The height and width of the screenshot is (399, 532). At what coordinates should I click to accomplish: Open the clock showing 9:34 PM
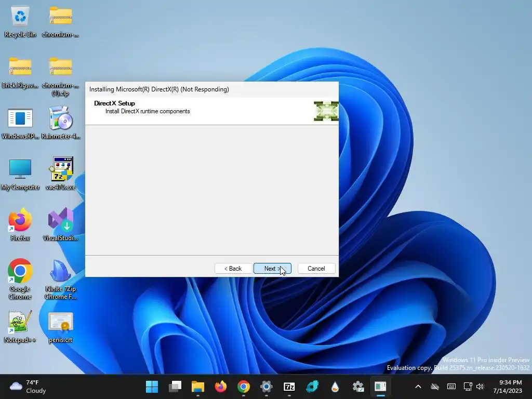[x=508, y=387]
